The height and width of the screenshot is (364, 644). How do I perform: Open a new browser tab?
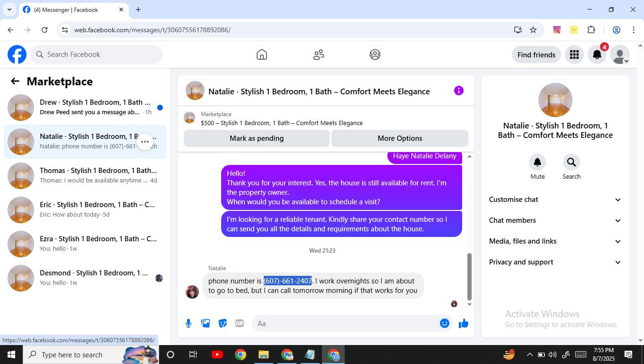pyautogui.click(x=138, y=9)
